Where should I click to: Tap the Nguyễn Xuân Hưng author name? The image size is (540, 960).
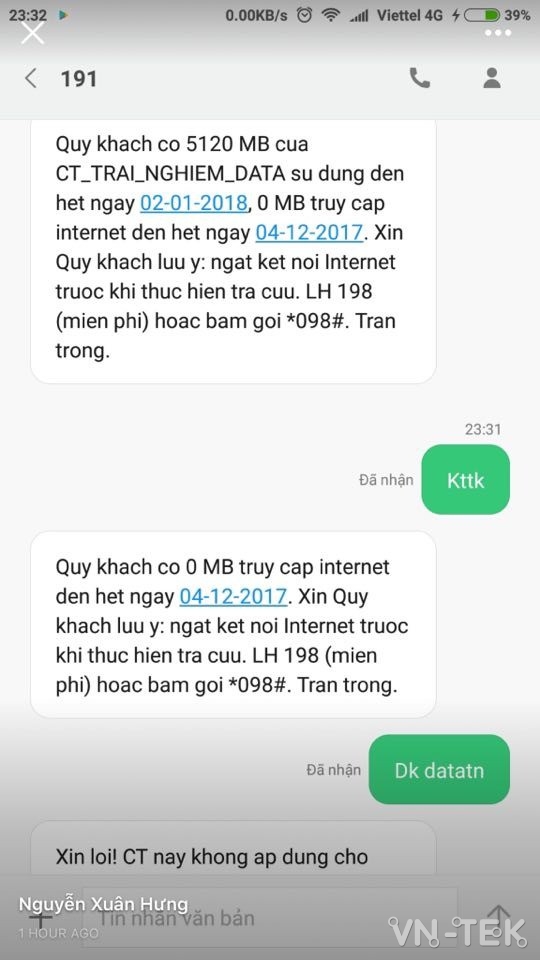click(x=103, y=904)
